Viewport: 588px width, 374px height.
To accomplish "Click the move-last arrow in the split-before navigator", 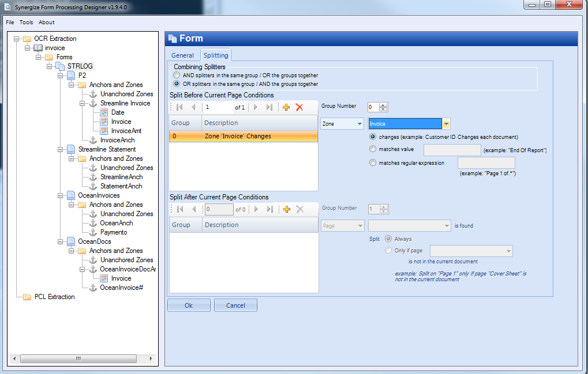I will [x=269, y=107].
